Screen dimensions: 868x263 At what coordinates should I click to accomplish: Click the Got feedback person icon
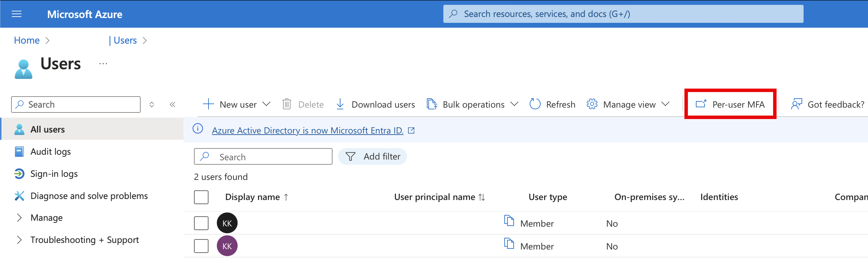[796, 104]
